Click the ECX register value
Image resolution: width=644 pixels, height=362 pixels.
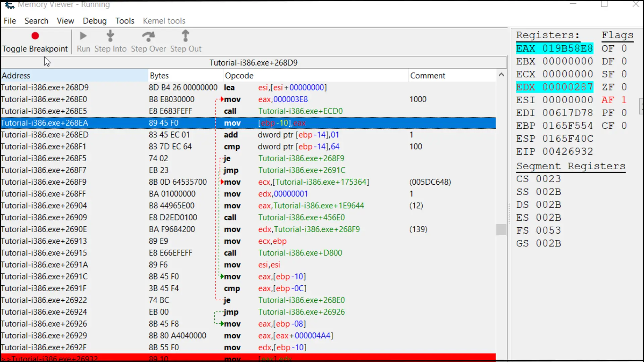point(568,74)
